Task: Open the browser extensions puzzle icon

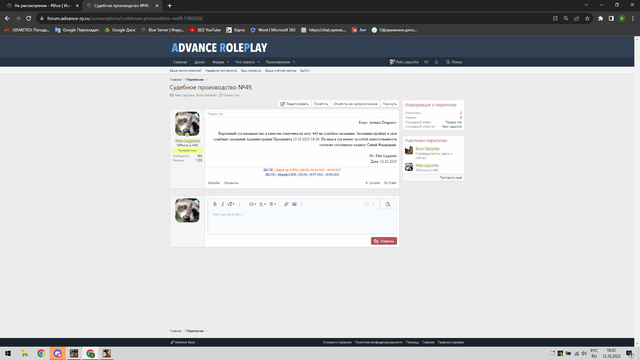Action: (x=600, y=18)
